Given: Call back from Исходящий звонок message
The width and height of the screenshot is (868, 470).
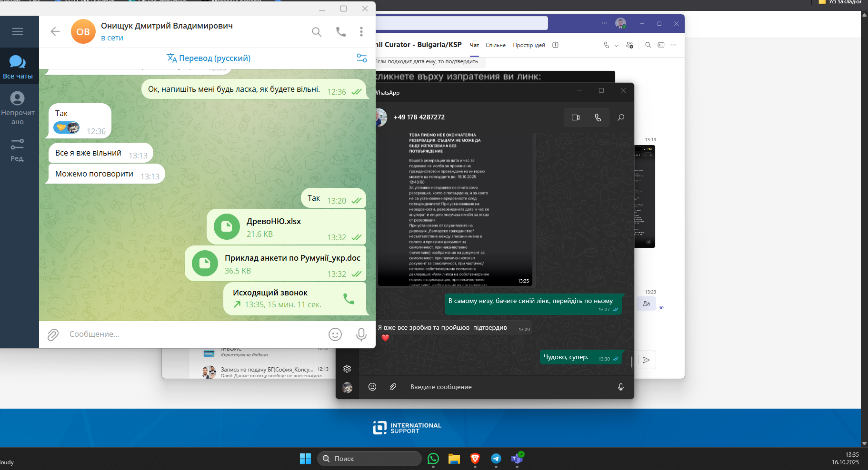Looking at the screenshot, I should tap(349, 299).
